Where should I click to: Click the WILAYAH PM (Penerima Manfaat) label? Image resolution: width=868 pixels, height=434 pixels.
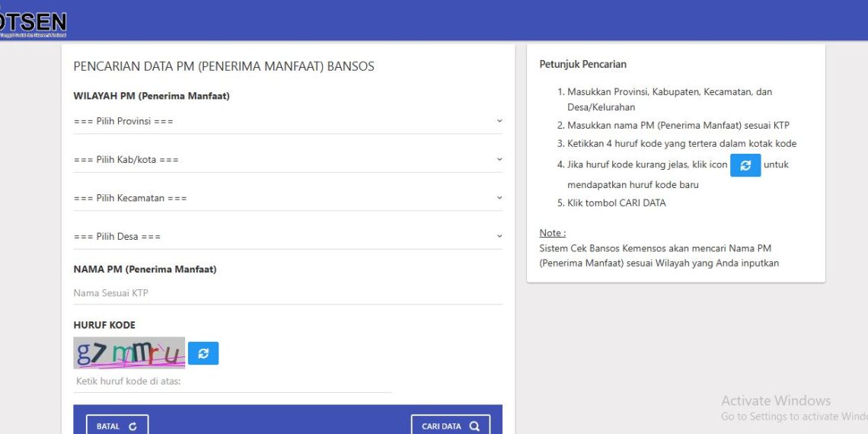[x=151, y=97]
